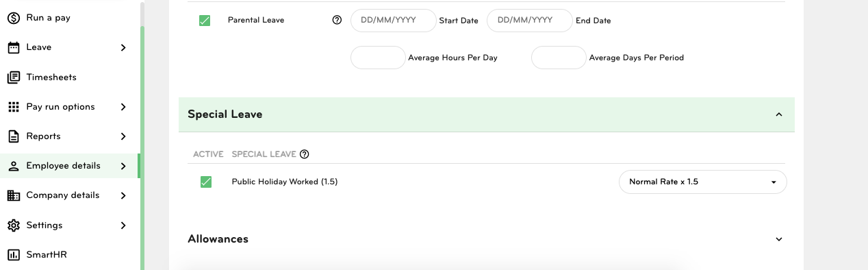Expand the Settings submenu chevron

[123, 225]
